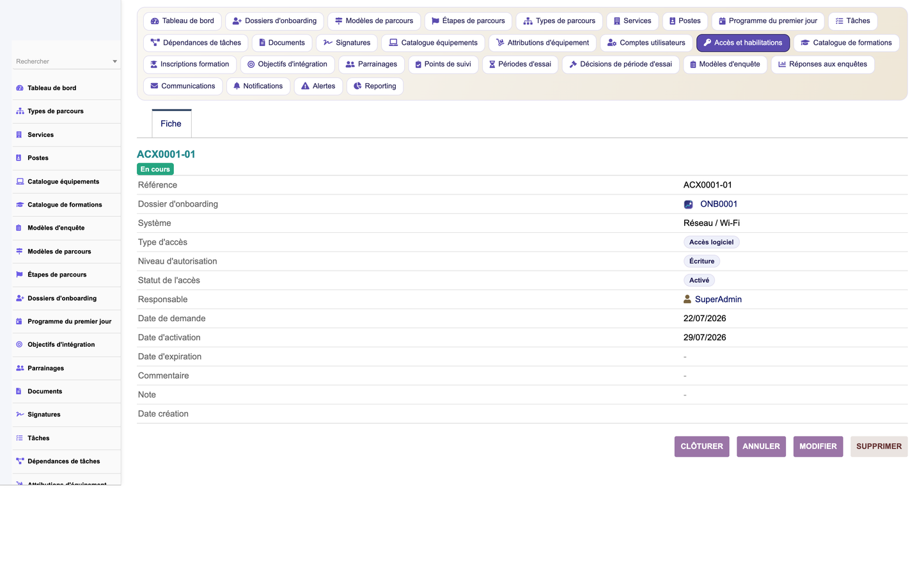
Task: Open Catalogue équipements top pill
Action: pyautogui.click(x=433, y=43)
